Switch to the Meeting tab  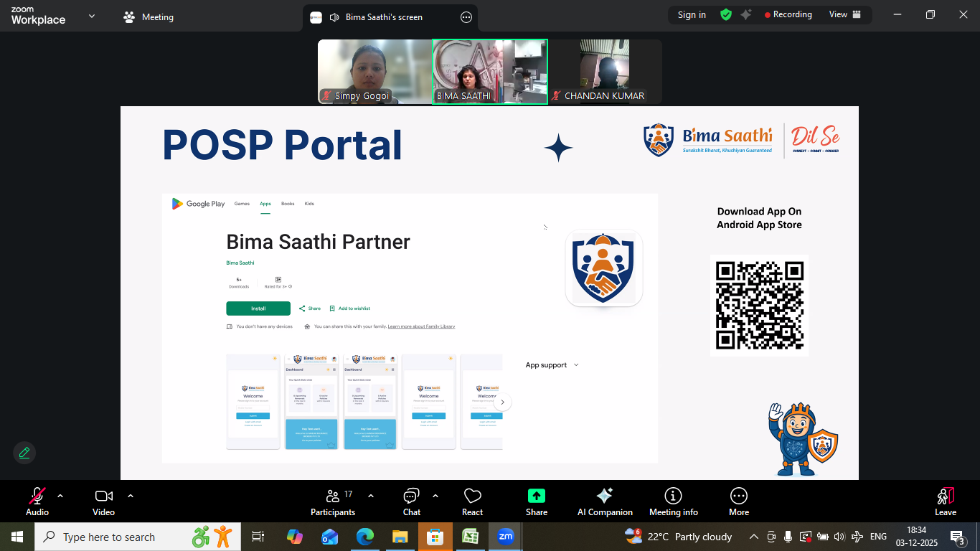click(x=149, y=17)
